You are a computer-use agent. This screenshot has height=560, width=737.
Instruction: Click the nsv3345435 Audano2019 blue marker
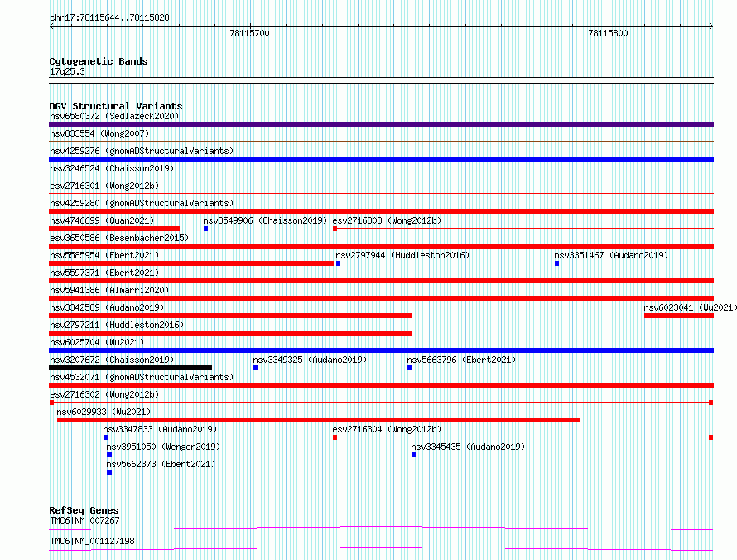[413, 455]
